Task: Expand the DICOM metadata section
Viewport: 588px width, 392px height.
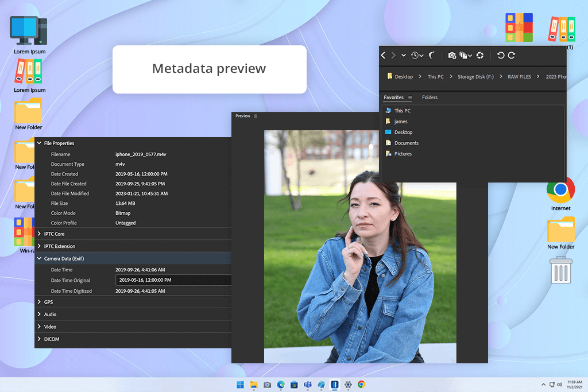Action: click(x=39, y=339)
